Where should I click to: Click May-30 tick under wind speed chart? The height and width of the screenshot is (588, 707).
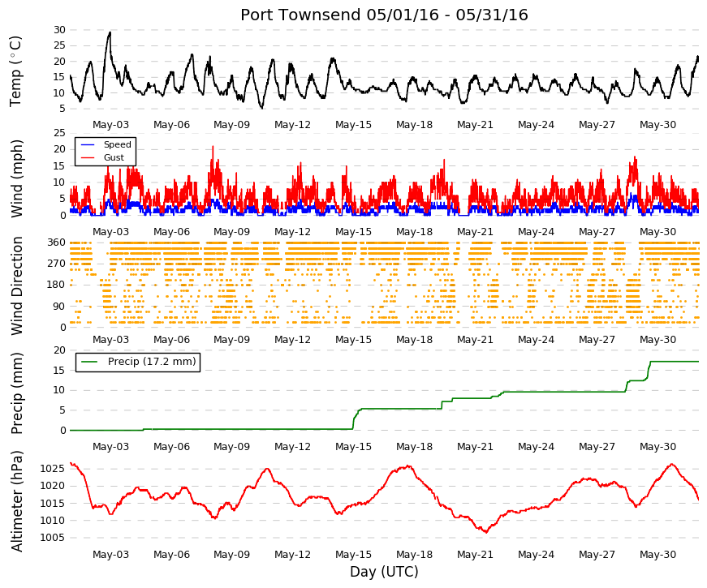pyautogui.click(x=657, y=232)
